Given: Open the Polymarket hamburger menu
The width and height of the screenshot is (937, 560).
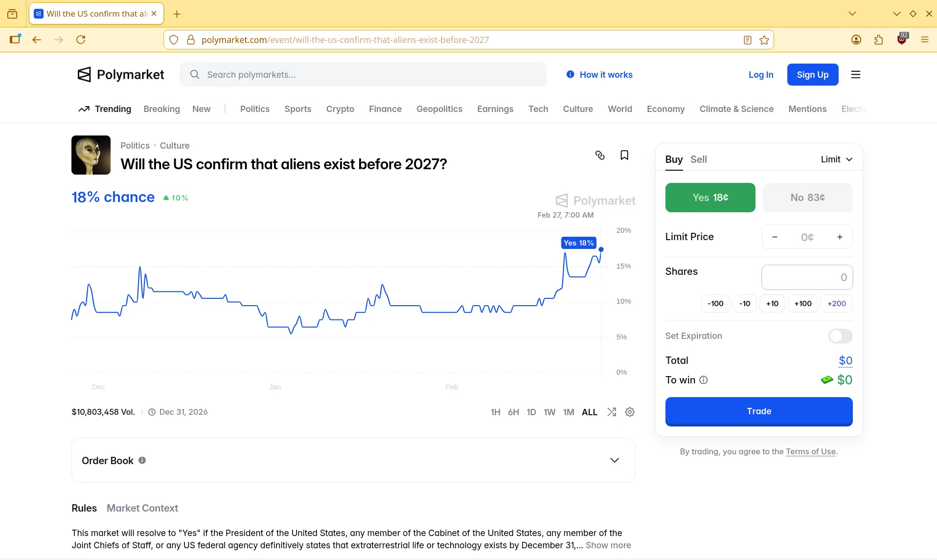Looking at the screenshot, I should point(856,75).
